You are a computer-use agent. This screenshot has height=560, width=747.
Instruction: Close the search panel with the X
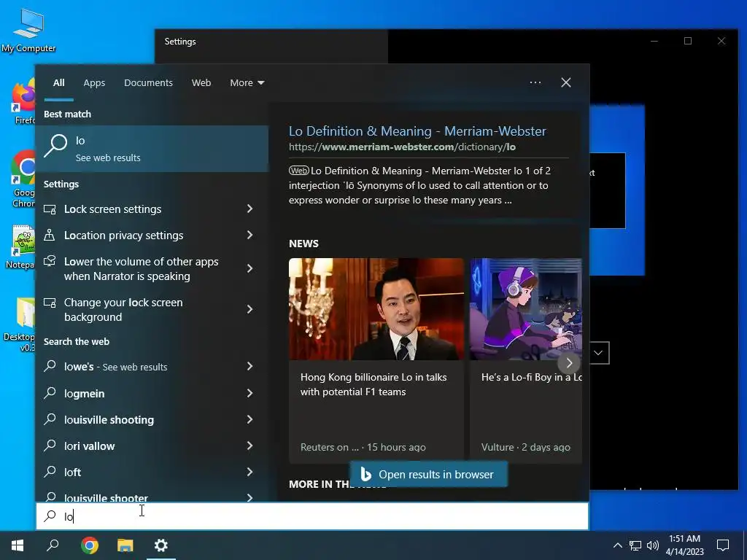566,82
